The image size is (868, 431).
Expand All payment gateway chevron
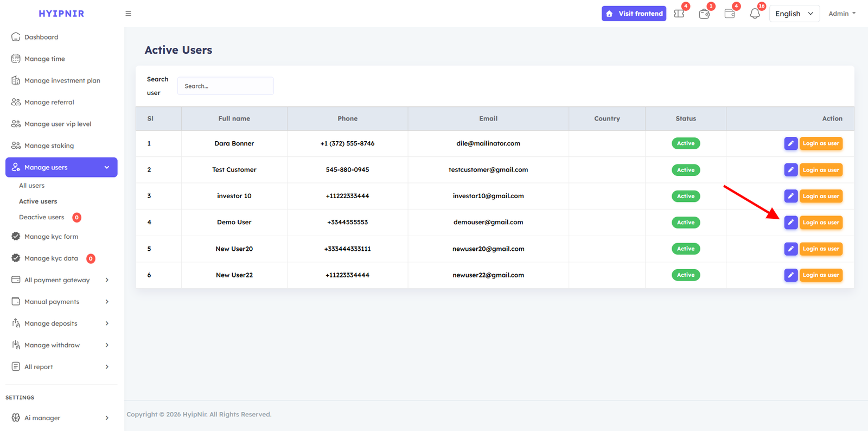[x=107, y=280]
